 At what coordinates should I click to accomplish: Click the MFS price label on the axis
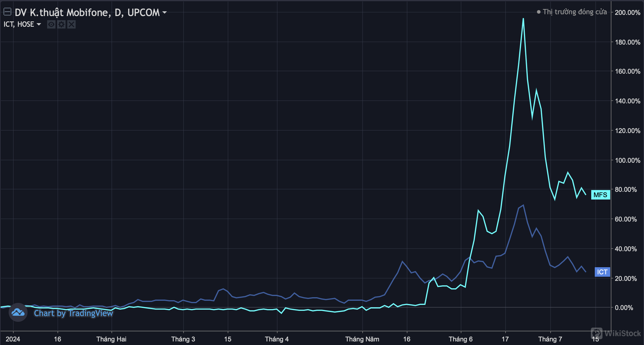600,195
